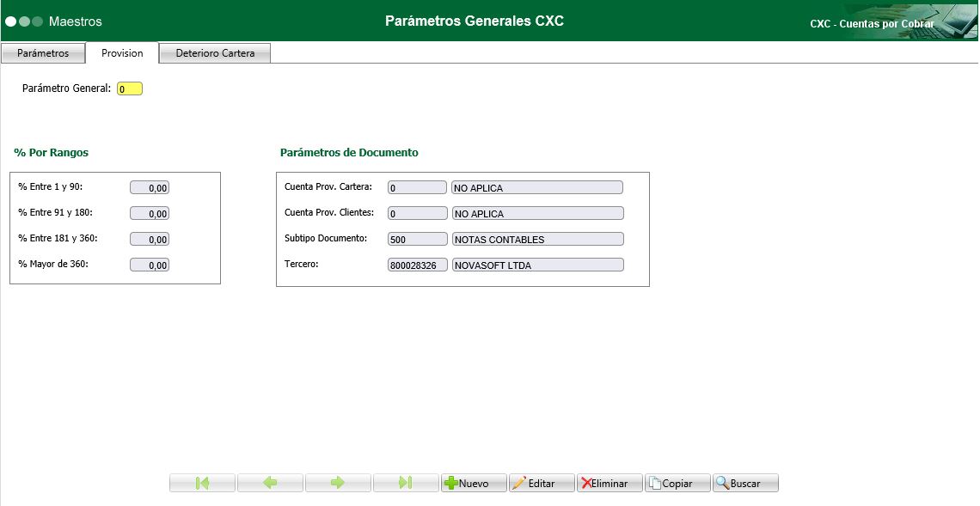Click the magnifier icon on Buscar
The width and height of the screenshot is (980, 506).
722,482
